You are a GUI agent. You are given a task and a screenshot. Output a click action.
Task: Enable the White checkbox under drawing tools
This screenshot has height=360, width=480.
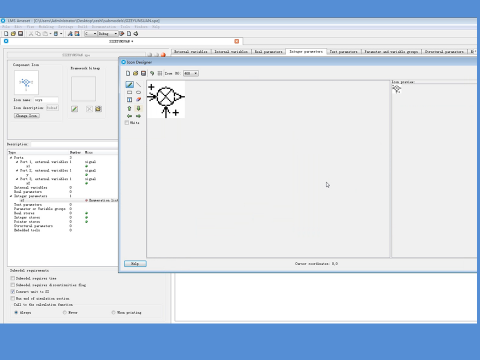coord(127,123)
